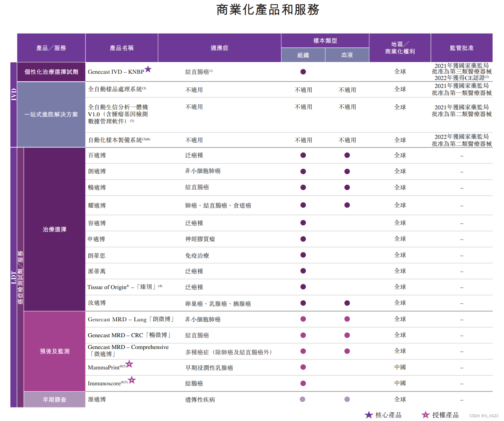
Task: Click the tissue dot in Immunoscore row
Action: (303, 383)
